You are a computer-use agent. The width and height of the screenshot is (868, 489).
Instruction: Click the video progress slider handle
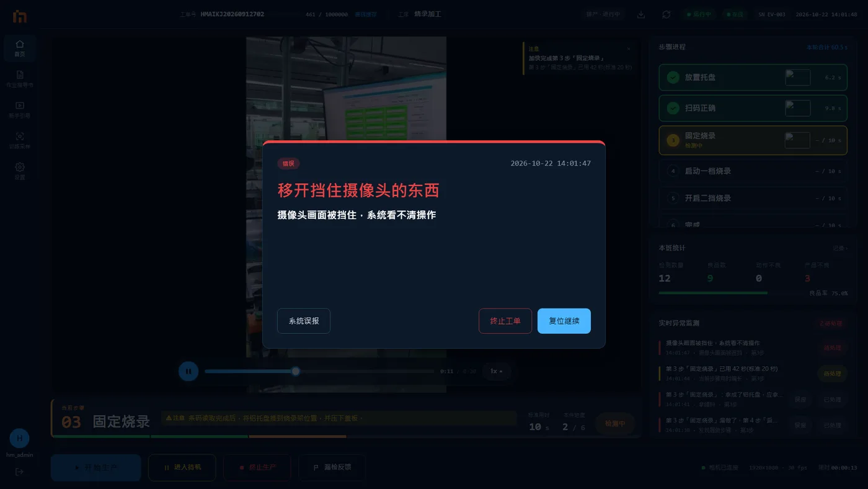[296, 371]
